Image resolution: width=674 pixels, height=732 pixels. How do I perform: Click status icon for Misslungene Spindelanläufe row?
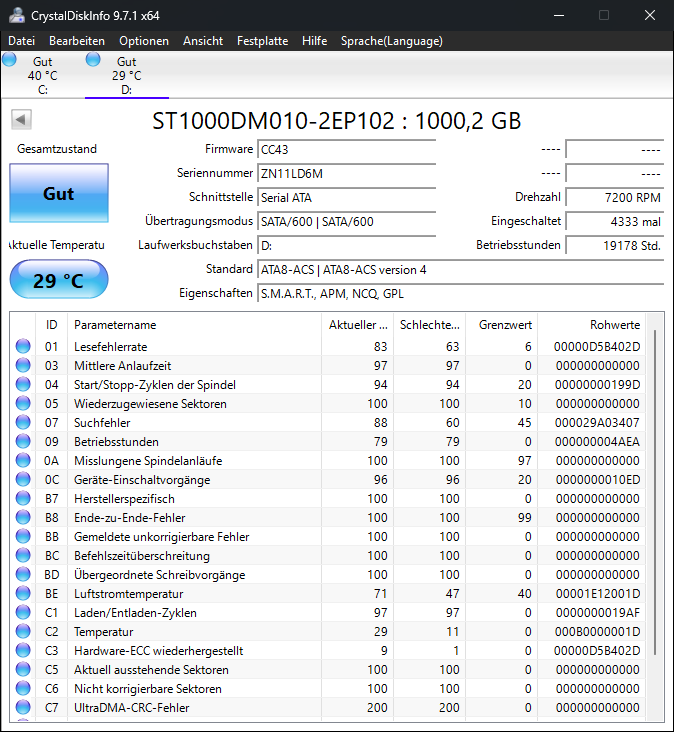(23, 461)
